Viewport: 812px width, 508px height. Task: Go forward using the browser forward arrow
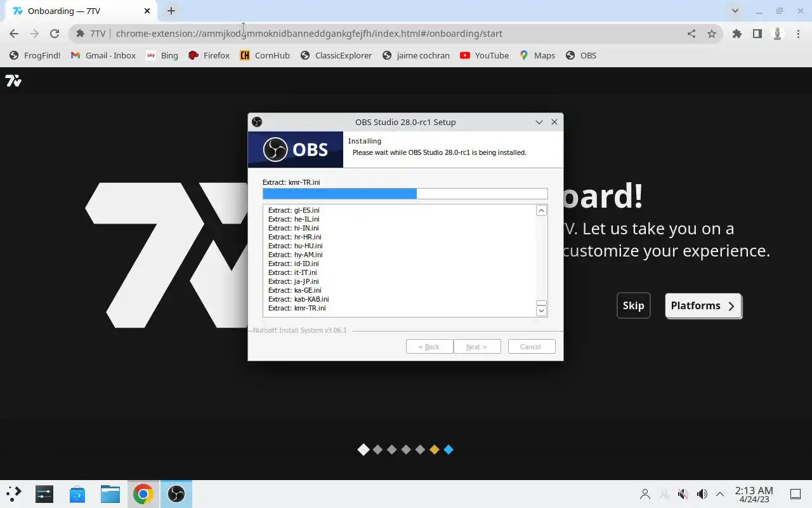pos(34,34)
